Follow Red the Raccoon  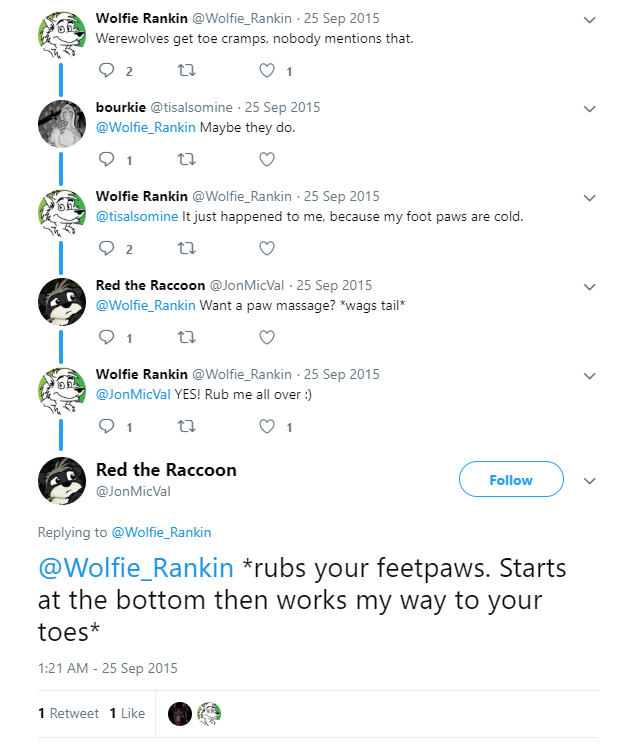(511, 479)
